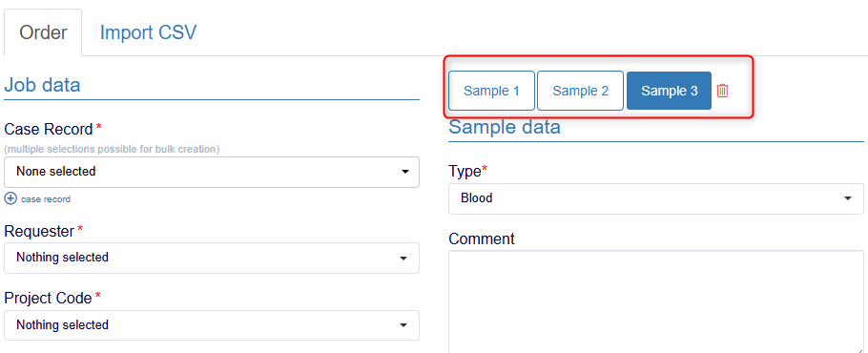
Task: Switch to Sample 2
Action: [x=581, y=91]
